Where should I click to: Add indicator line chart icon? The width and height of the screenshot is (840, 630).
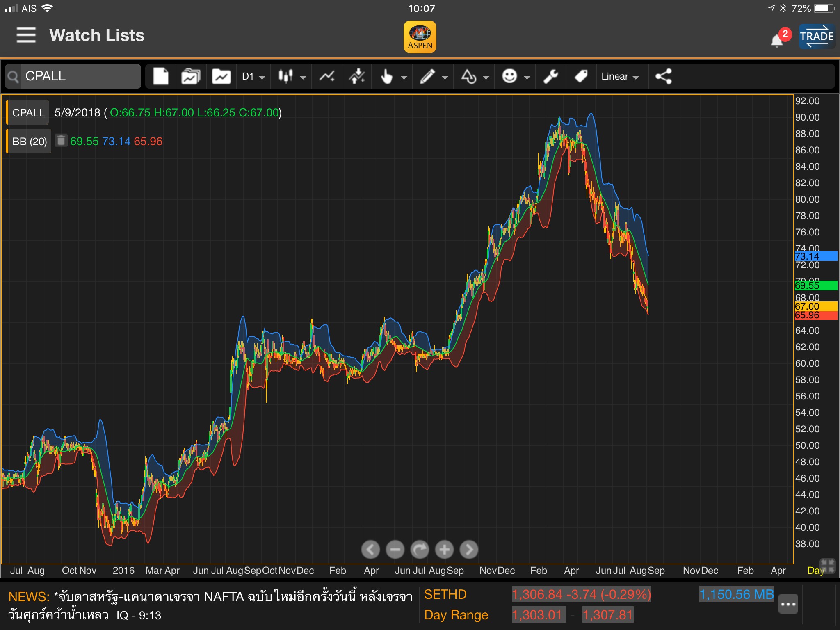327,76
